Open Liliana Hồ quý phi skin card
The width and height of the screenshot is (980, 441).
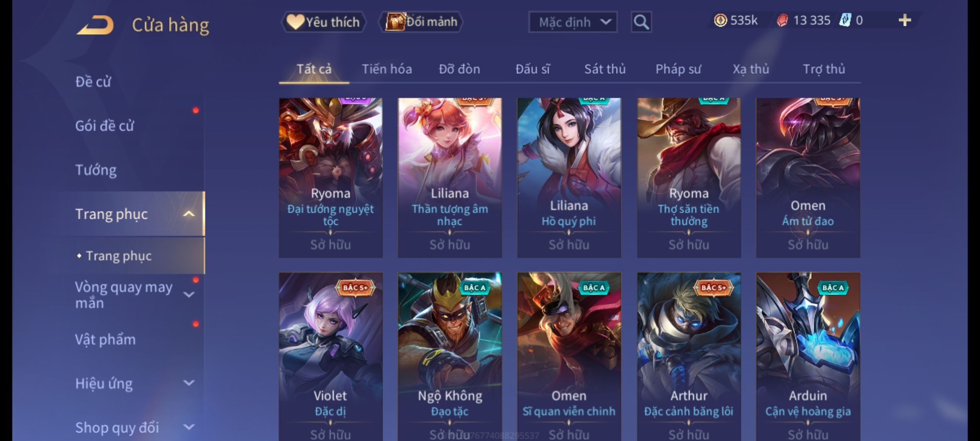pyautogui.click(x=569, y=178)
